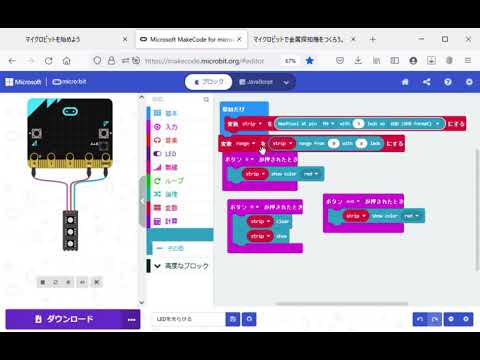Reload the browser page
Image resolution: width=480 pixels, height=360 pixels.
pyautogui.click(x=49, y=61)
